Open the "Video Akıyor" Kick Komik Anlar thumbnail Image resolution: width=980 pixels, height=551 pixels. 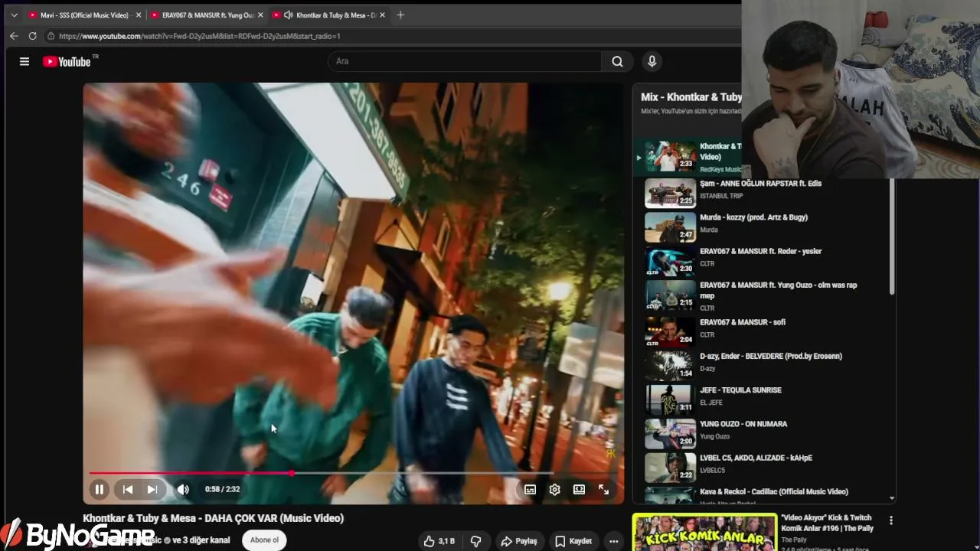704,533
